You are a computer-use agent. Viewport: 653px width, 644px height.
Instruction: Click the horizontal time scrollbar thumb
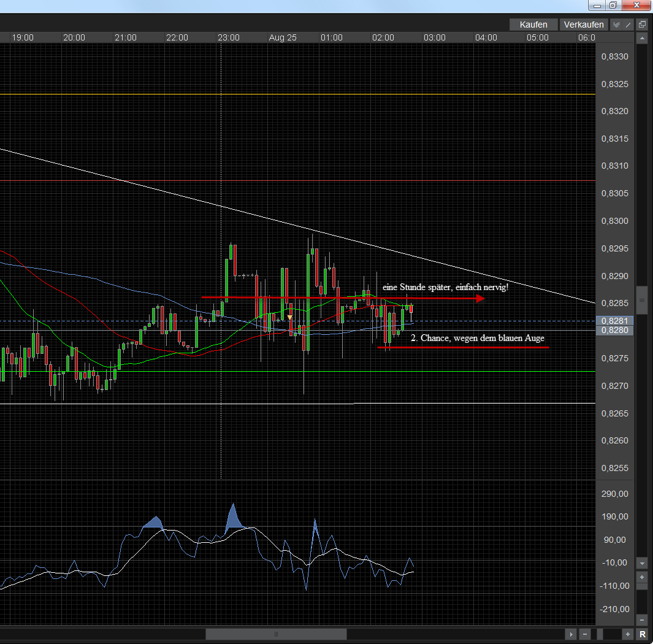(x=276, y=634)
